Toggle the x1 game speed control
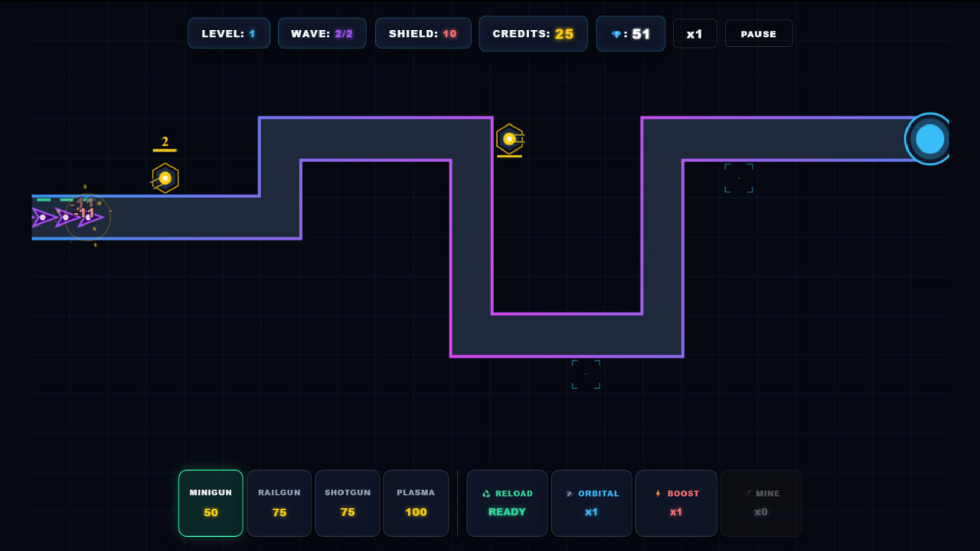The width and height of the screenshot is (980, 551). (x=695, y=34)
